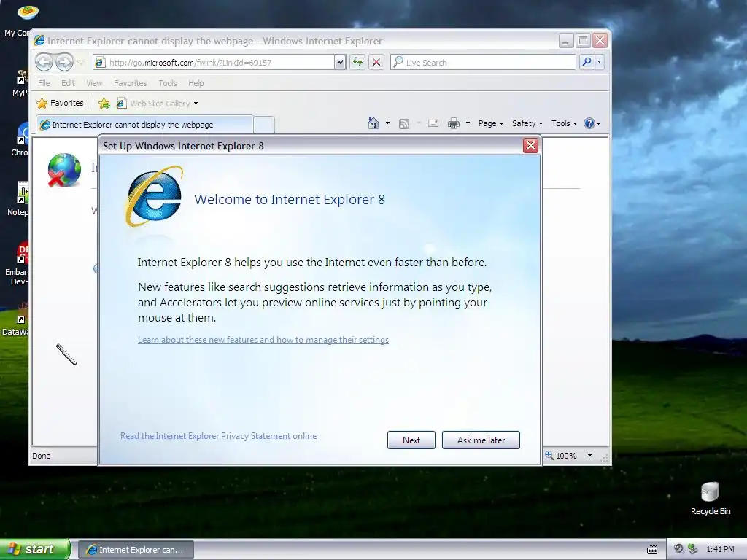
Task: Open the Web Slice Gallery dropdown
Action: pos(158,104)
